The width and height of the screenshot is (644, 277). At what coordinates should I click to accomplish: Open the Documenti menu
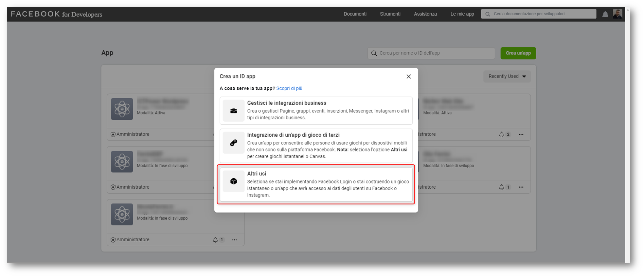355,14
